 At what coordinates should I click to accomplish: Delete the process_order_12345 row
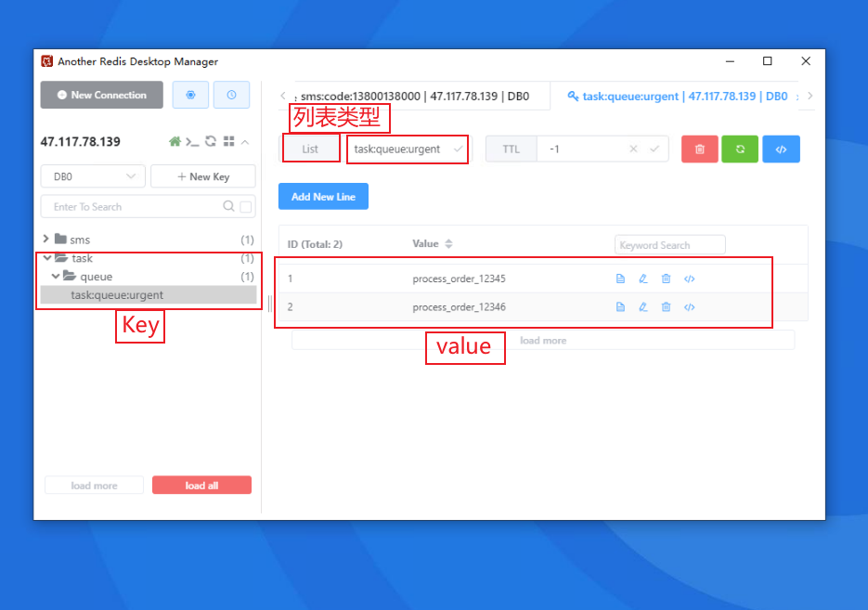[x=666, y=279]
